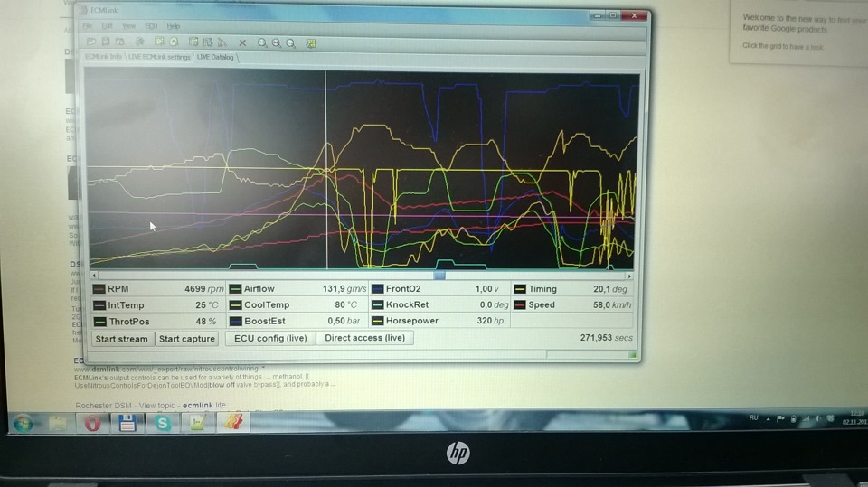868x487 pixels.
Task: Click the Horsepower yellow color swatch
Action: point(378,321)
